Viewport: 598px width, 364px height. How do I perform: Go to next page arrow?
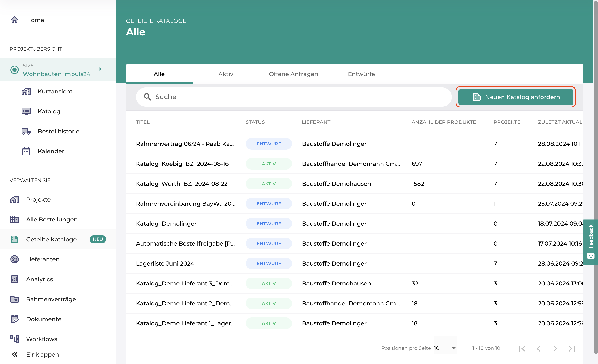pos(555,348)
